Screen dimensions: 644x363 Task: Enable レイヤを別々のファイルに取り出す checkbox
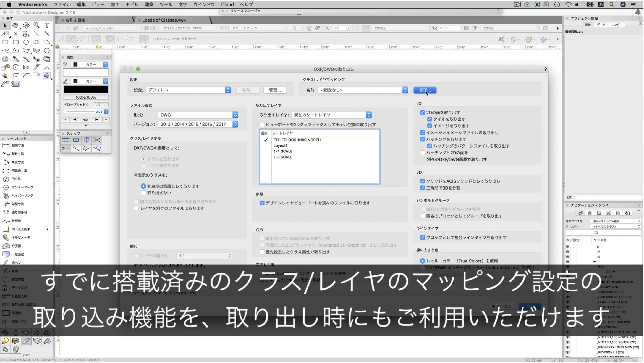pos(136,209)
